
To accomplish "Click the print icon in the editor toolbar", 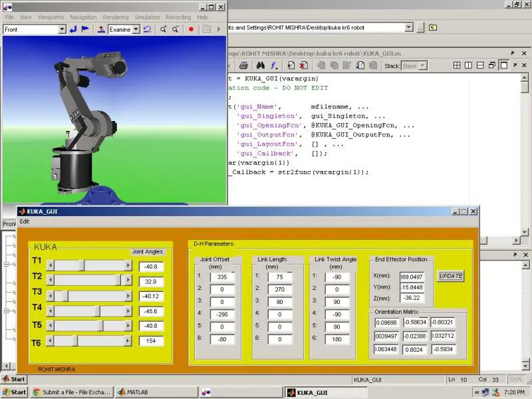I will tap(242, 65).
